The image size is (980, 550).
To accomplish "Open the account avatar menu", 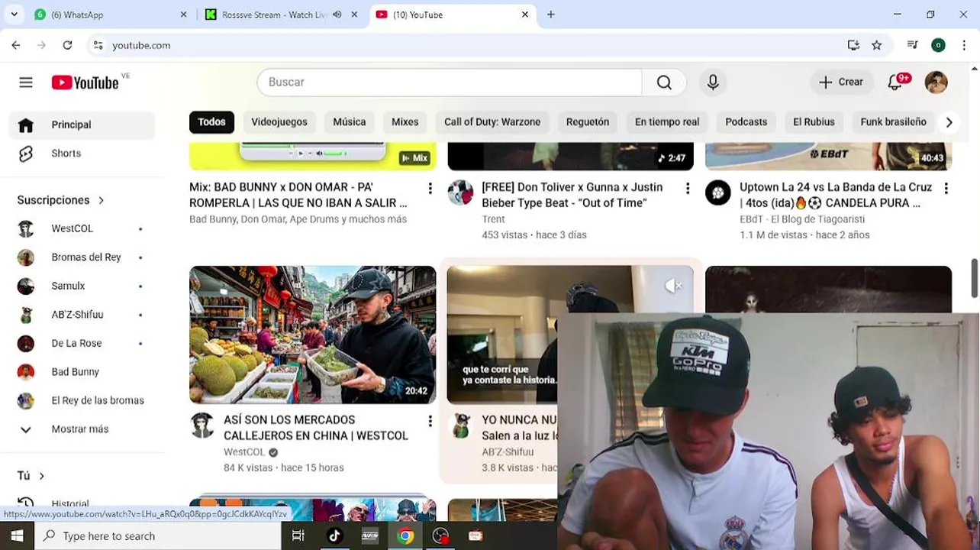I will coord(936,82).
